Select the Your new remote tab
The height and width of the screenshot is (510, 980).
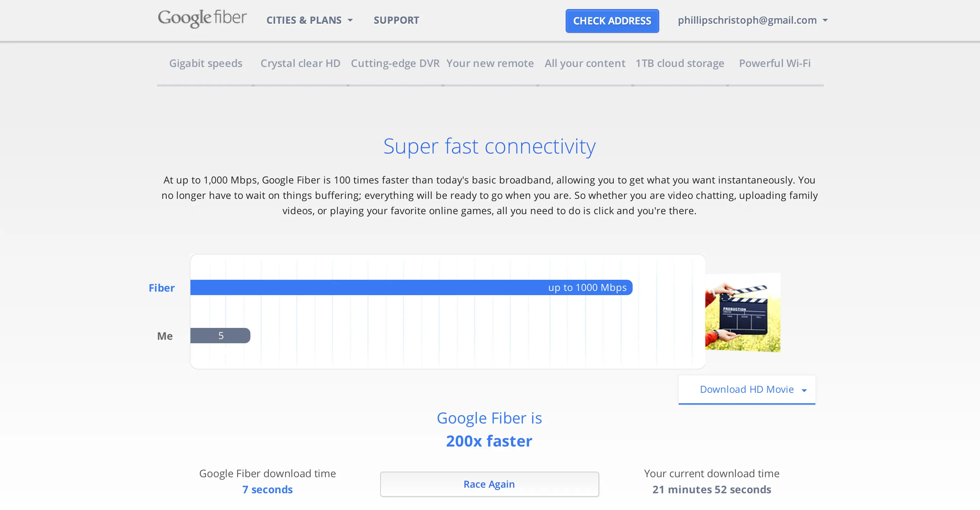[490, 63]
